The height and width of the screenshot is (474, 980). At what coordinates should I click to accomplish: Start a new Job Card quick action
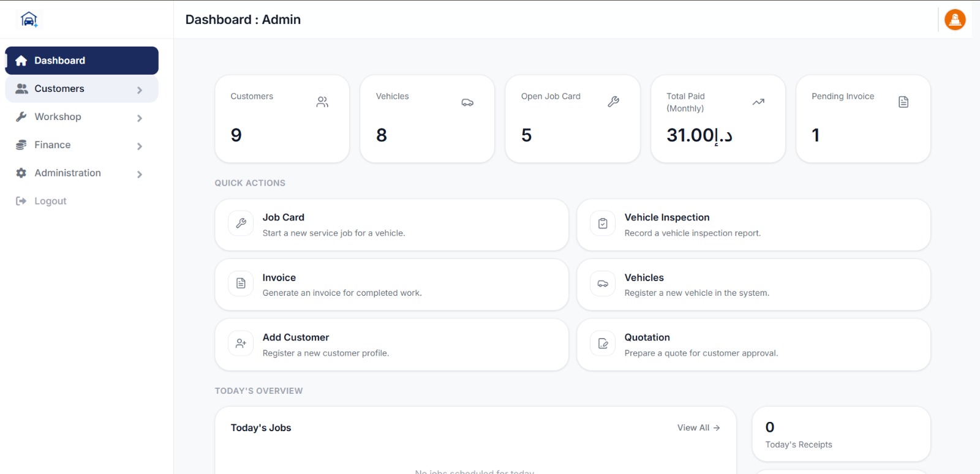click(391, 225)
